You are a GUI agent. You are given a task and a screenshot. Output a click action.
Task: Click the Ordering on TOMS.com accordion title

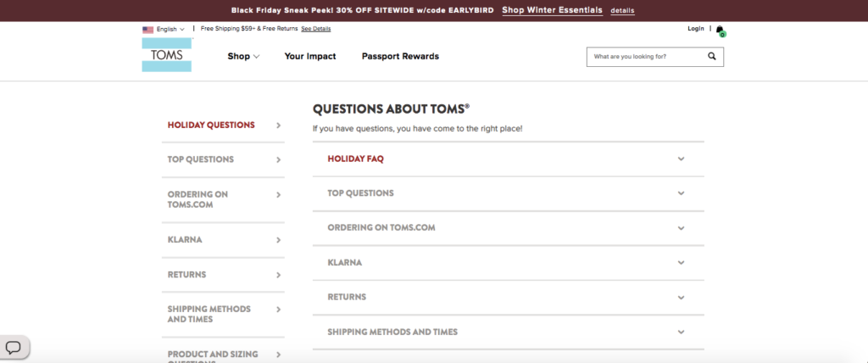click(381, 228)
